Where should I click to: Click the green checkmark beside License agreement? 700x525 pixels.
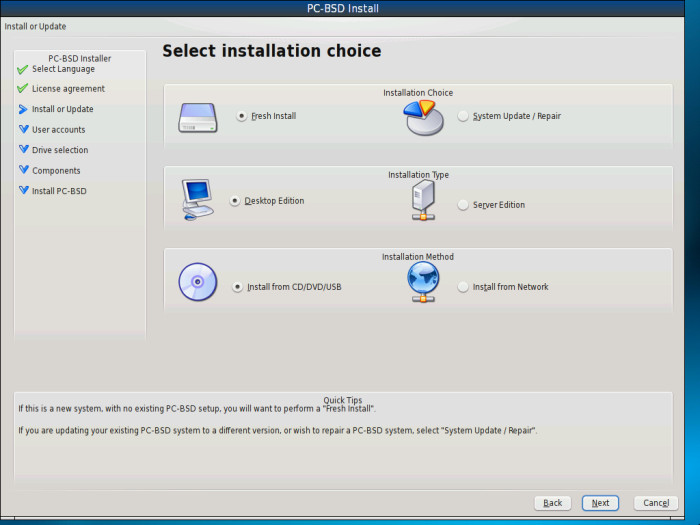point(22,88)
